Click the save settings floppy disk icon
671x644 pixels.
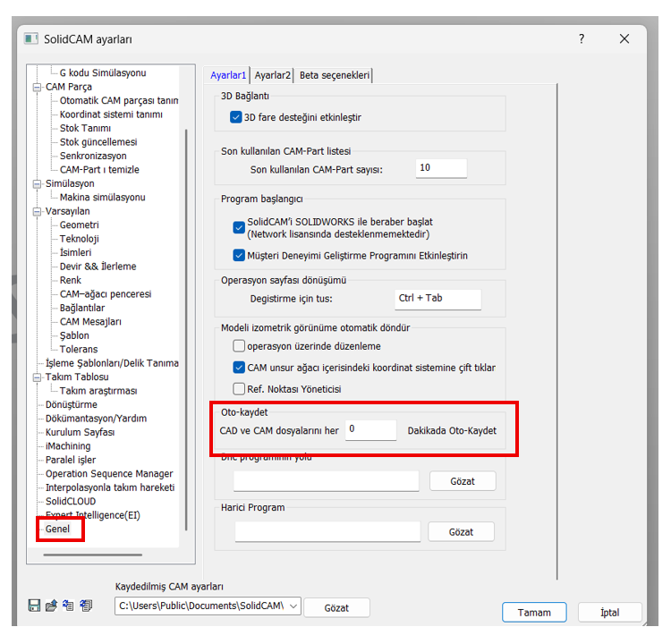tap(34, 605)
